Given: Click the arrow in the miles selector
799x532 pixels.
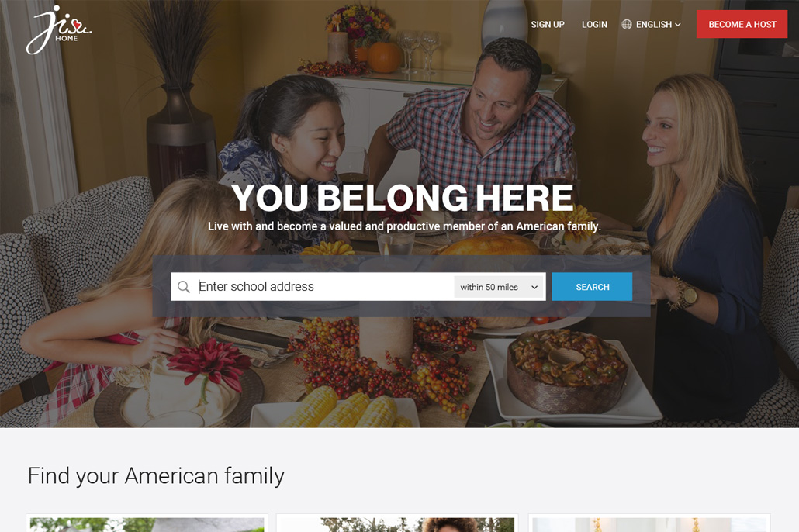Looking at the screenshot, I should (x=534, y=288).
